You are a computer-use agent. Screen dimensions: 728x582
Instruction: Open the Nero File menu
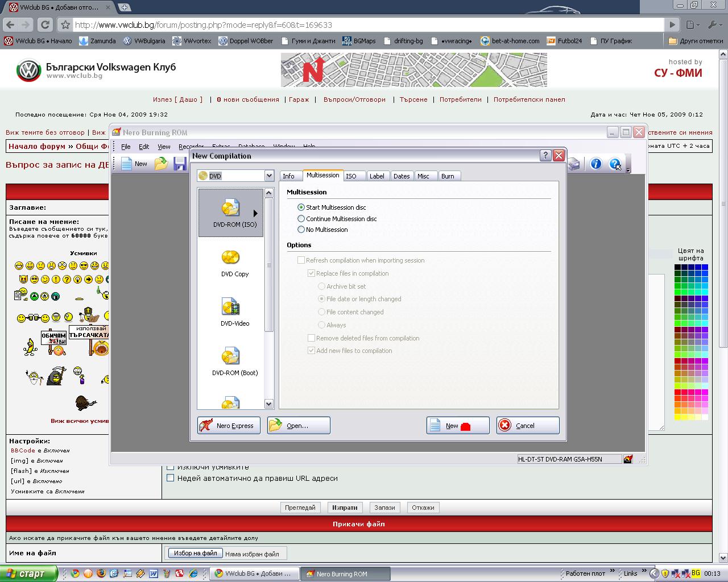[126, 147]
